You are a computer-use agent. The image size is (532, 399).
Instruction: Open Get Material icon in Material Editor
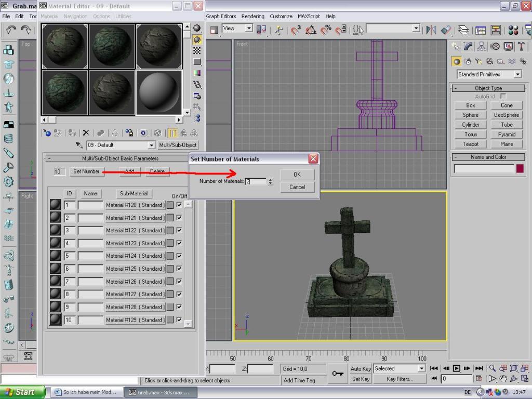(47, 133)
